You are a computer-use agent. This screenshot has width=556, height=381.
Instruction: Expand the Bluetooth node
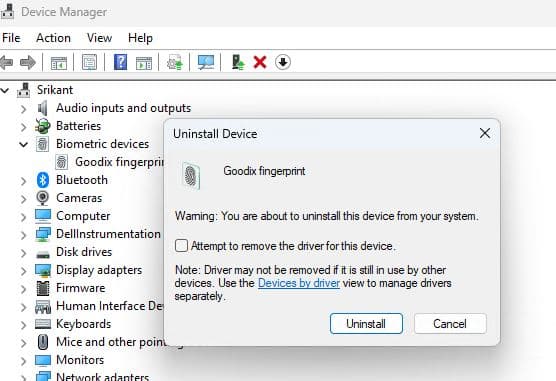coord(23,181)
